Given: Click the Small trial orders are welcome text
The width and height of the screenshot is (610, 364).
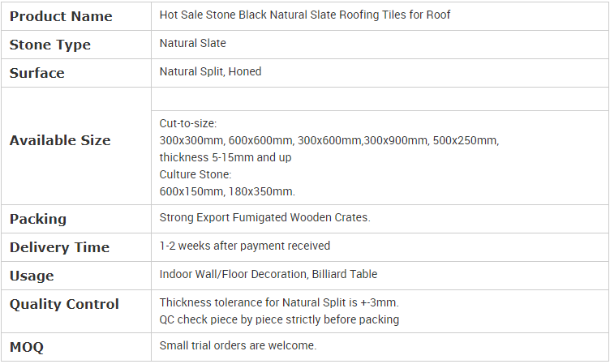Looking at the screenshot, I should pyautogui.click(x=238, y=345).
